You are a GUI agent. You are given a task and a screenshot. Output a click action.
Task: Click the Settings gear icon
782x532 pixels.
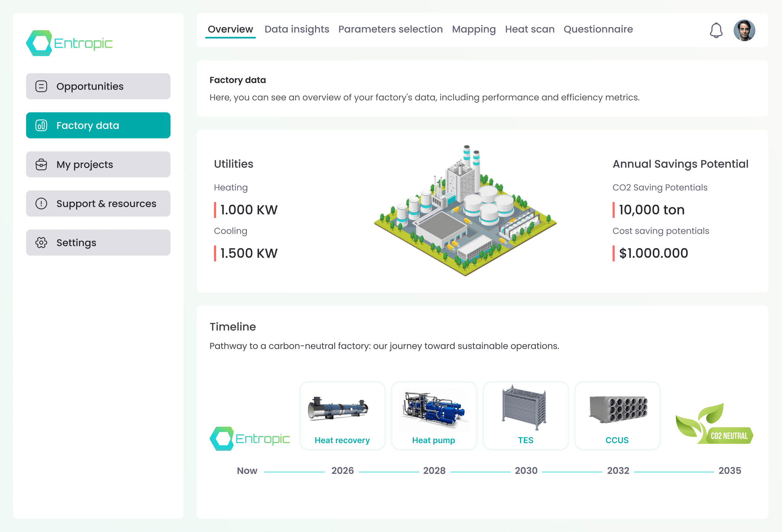pos(41,243)
